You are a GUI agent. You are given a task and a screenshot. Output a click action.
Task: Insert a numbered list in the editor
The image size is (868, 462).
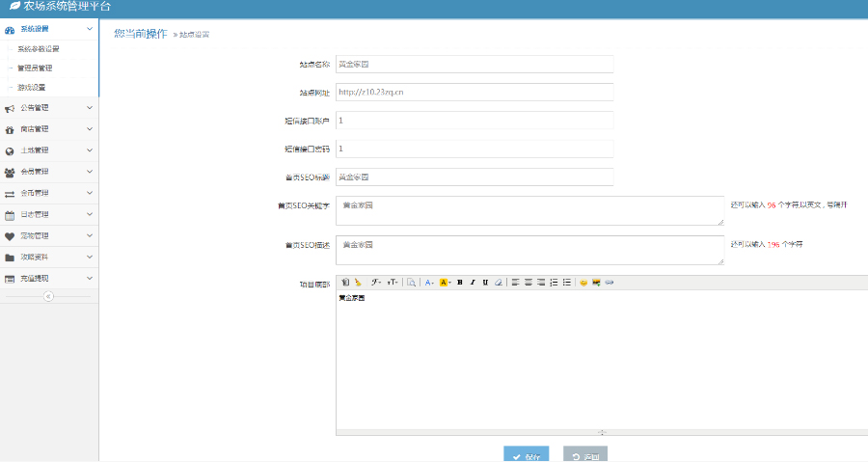554,283
